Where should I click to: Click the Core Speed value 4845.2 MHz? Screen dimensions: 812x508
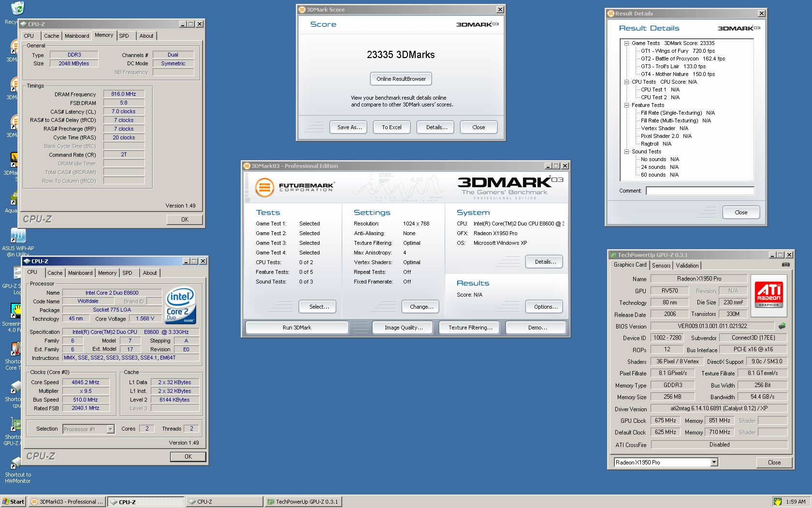click(x=86, y=382)
